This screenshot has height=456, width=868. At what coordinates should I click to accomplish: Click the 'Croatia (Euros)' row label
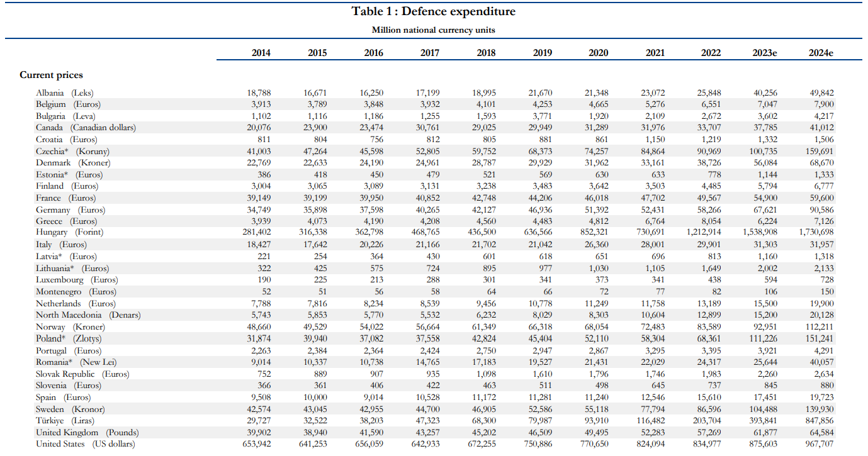point(67,140)
